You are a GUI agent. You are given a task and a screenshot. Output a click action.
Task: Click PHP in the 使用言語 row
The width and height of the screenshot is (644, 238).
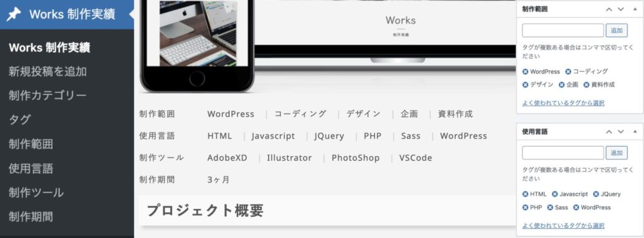[372, 136]
